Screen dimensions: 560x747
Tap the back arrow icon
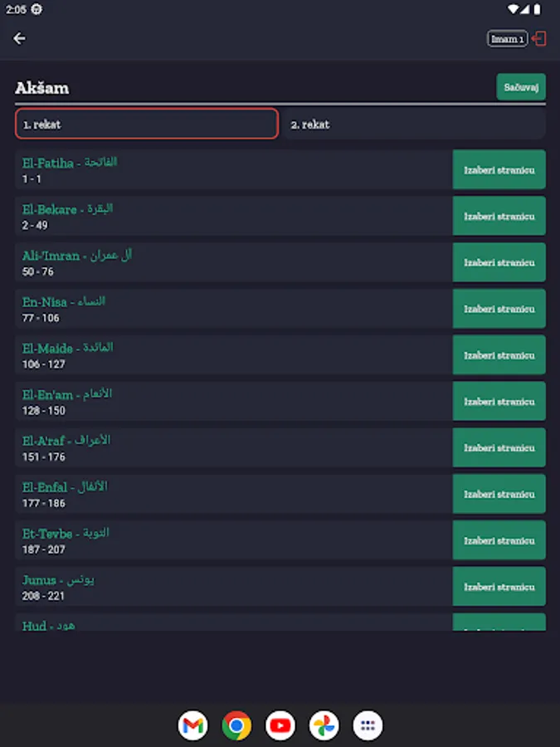pos(20,38)
